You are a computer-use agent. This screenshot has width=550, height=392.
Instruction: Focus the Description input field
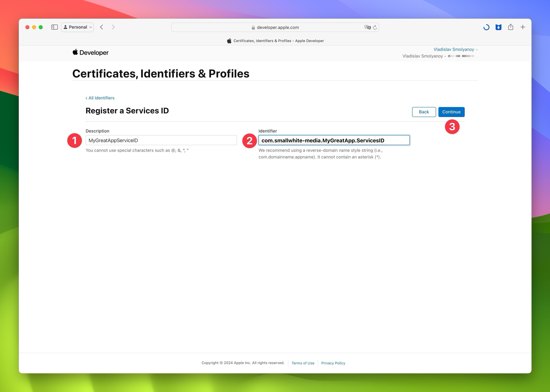tap(161, 140)
